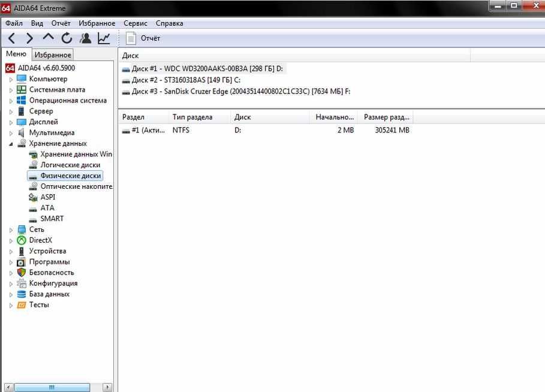The width and height of the screenshot is (545, 392).
Task: Select Оптические накопители in the tree
Action: coord(77,186)
